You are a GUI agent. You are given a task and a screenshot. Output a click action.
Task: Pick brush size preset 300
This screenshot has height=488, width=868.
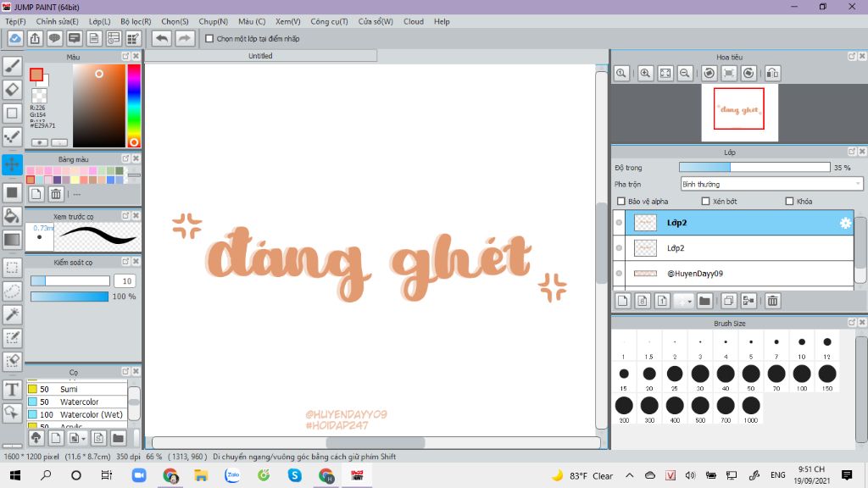click(649, 409)
